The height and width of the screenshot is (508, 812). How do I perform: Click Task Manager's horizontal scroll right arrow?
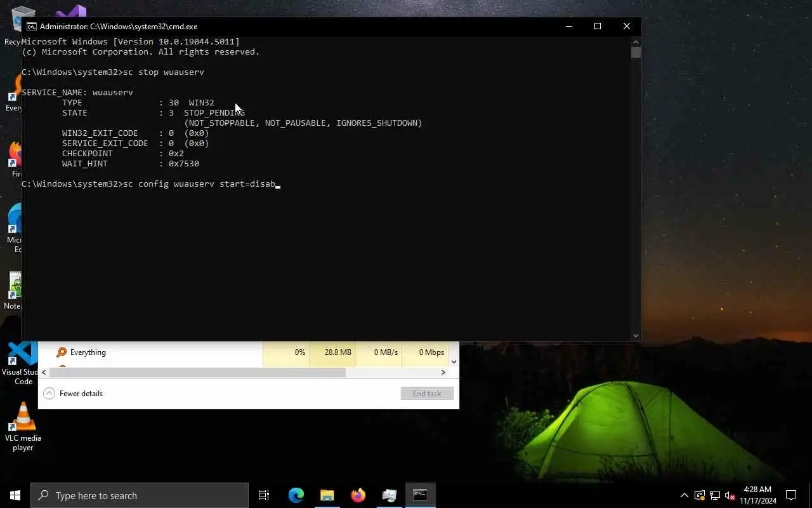pos(443,372)
